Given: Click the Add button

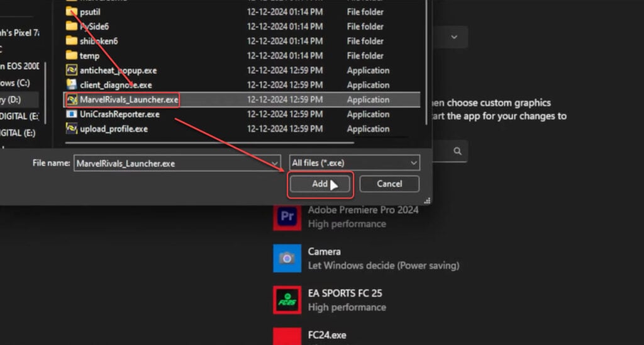Looking at the screenshot, I should [x=320, y=184].
